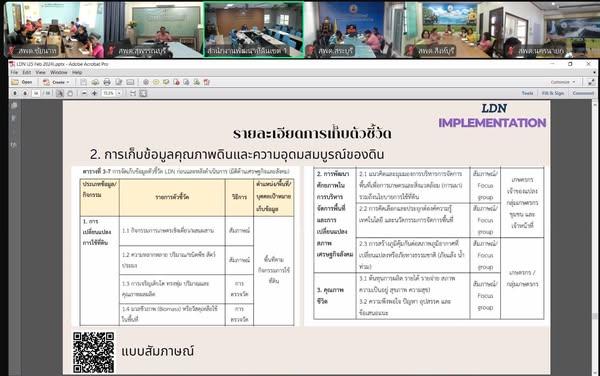Open the File menu
The width and height of the screenshot is (600, 376).
point(14,72)
